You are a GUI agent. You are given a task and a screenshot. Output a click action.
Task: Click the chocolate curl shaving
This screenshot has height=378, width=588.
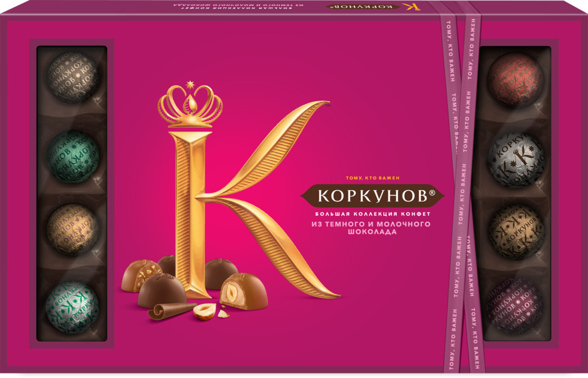coord(171,311)
